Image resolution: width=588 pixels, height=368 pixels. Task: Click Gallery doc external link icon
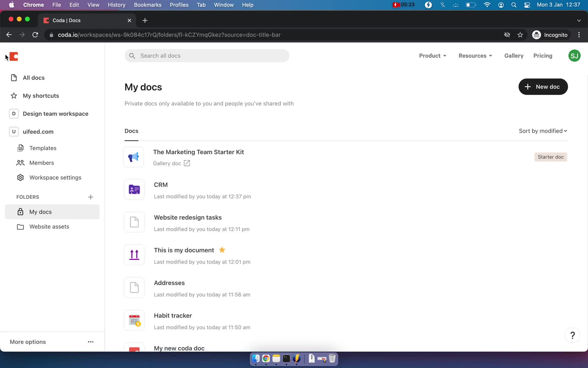tap(187, 163)
